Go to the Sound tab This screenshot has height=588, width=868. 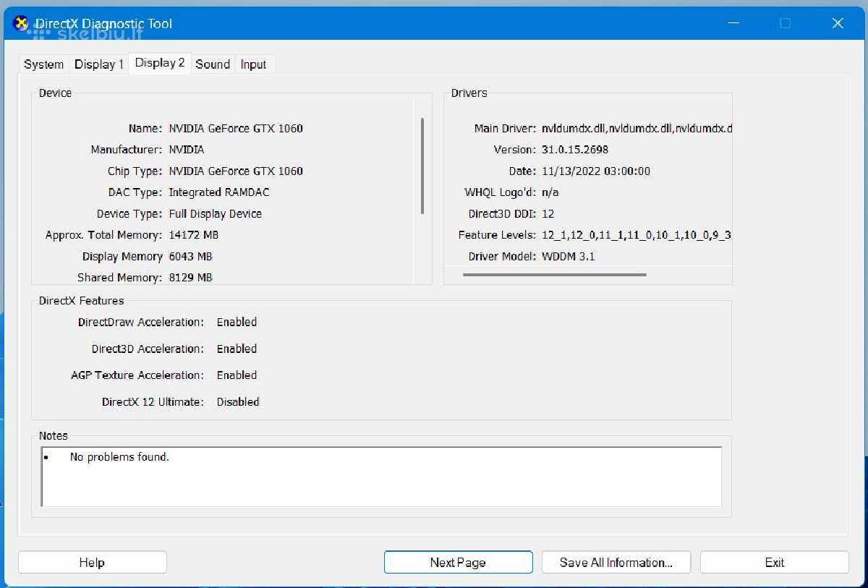(213, 64)
